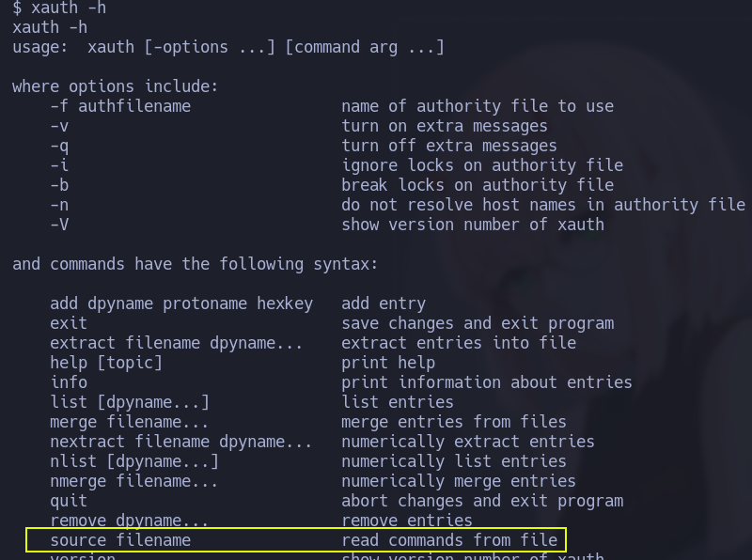This screenshot has height=560, width=752.
Task: Click 'break locks on authority file' description
Action: pos(478,185)
